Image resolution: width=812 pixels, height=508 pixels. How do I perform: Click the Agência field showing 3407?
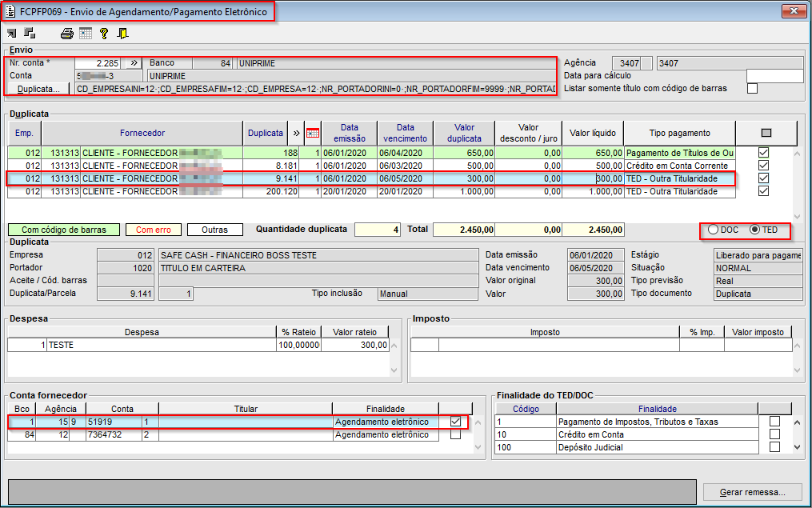(x=730, y=63)
